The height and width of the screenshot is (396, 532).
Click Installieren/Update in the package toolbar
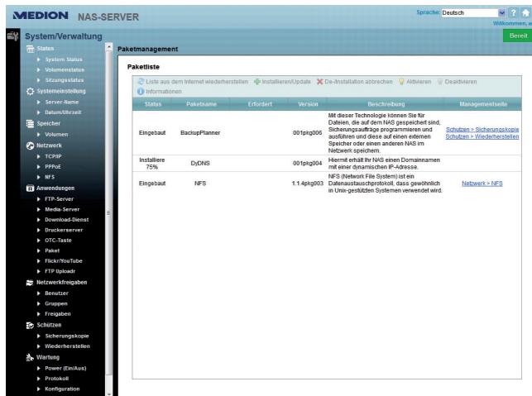tap(282, 82)
